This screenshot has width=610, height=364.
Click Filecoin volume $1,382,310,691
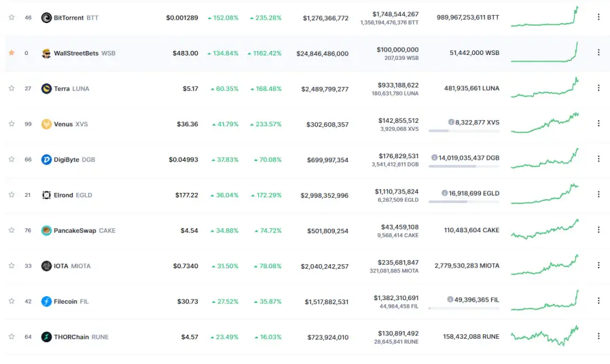[396, 298]
